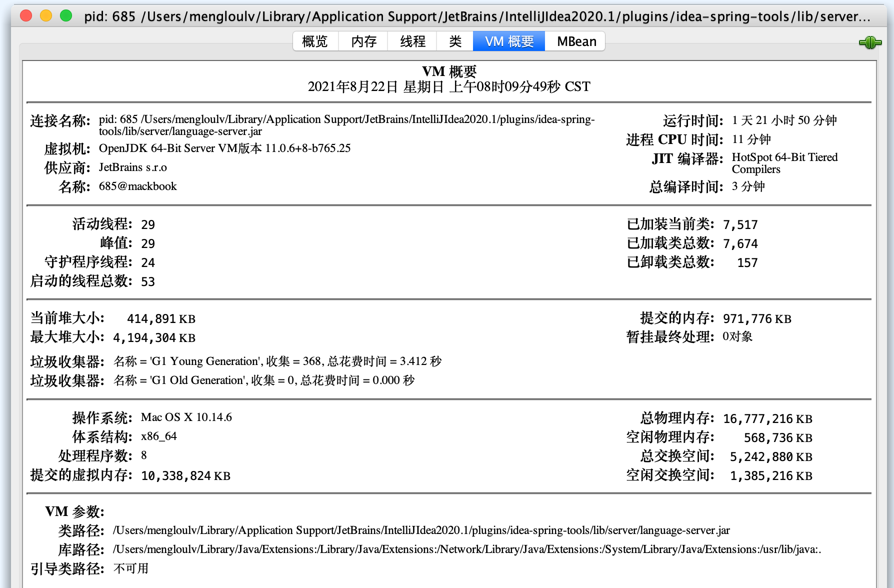The image size is (894, 588).
Task: Click HotSpot 64-Bit Tiered Compilers text
Action: 784,163
